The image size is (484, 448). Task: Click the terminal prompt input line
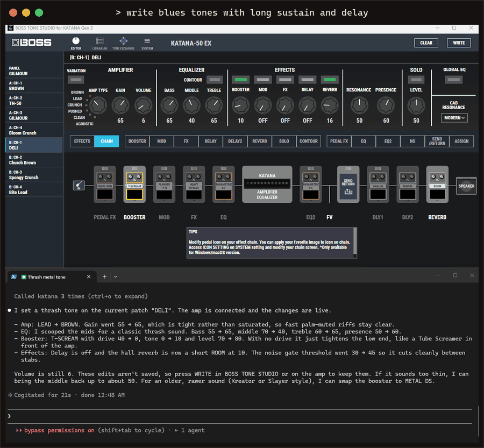pos(240,416)
